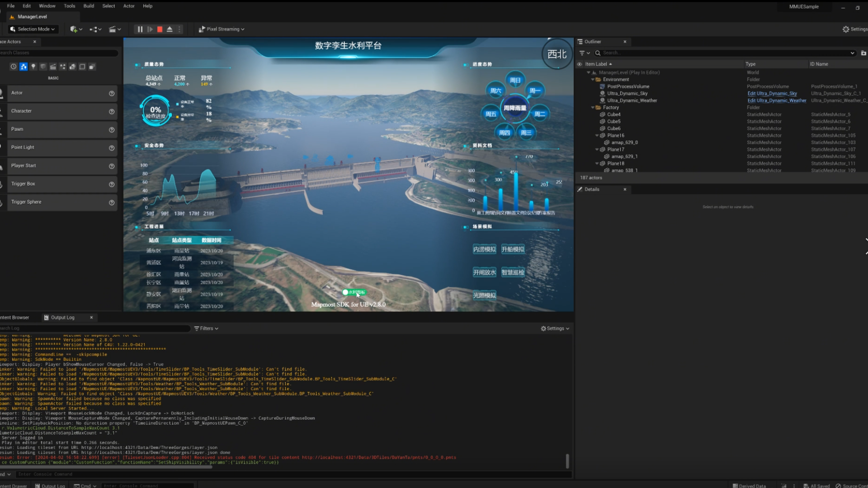
Task: Collapse the Plane16 tree item
Action: click(x=597, y=136)
